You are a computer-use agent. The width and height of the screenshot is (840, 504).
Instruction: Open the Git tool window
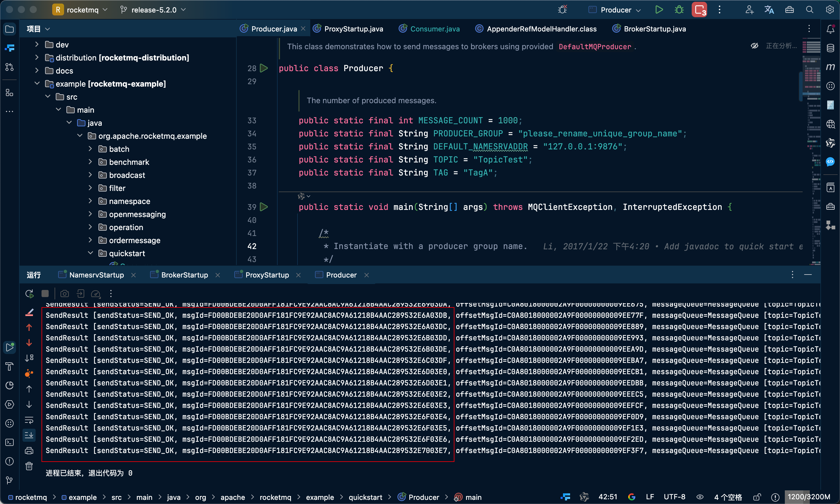[x=9, y=480]
